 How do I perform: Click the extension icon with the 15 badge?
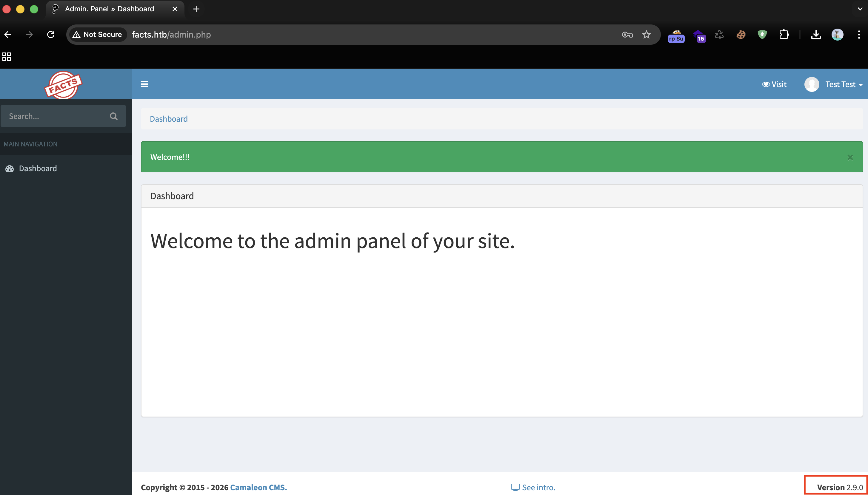(x=699, y=35)
